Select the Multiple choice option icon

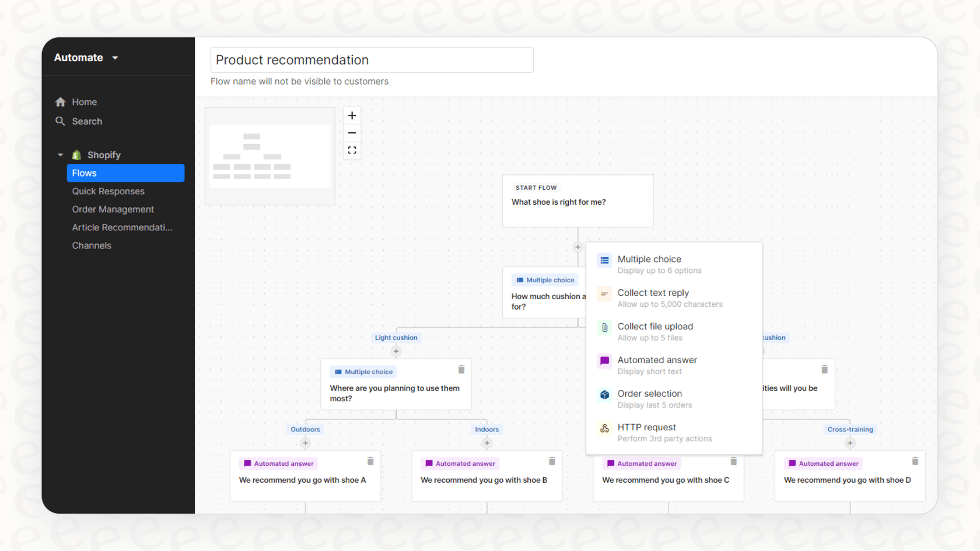pos(604,260)
